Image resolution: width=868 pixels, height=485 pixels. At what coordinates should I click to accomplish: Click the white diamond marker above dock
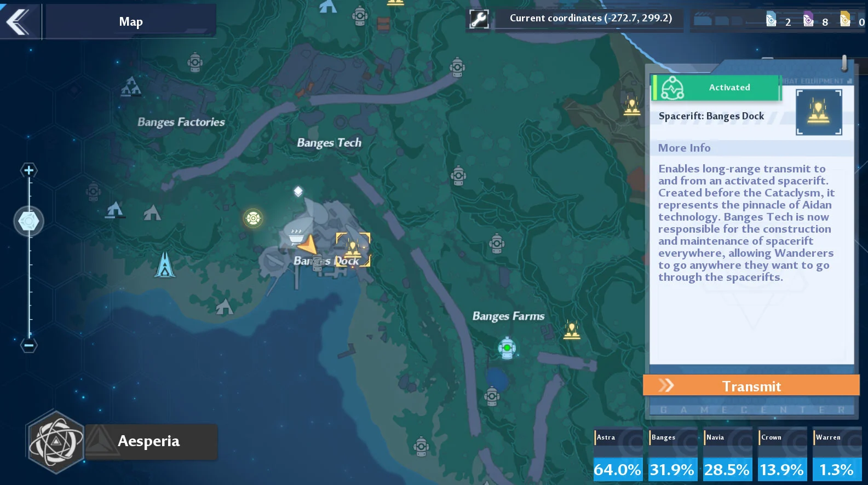tap(298, 191)
